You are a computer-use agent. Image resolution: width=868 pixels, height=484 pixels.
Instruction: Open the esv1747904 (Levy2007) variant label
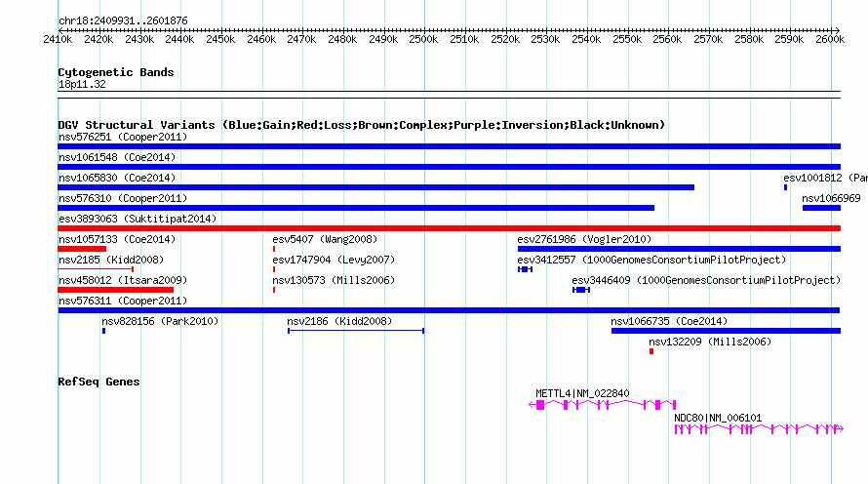pyautogui.click(x=334, y=260)
